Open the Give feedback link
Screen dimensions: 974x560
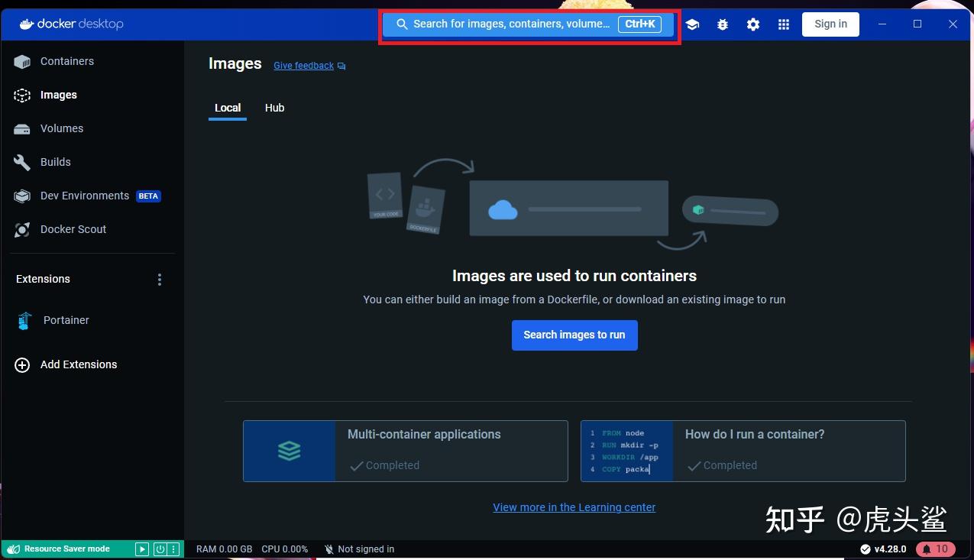[304, 66]
